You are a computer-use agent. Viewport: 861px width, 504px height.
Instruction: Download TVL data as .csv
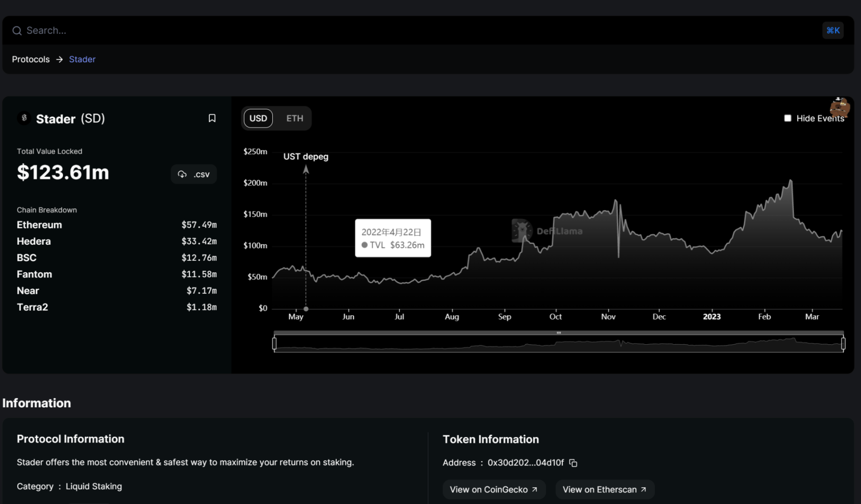click(x=194, y=174)
